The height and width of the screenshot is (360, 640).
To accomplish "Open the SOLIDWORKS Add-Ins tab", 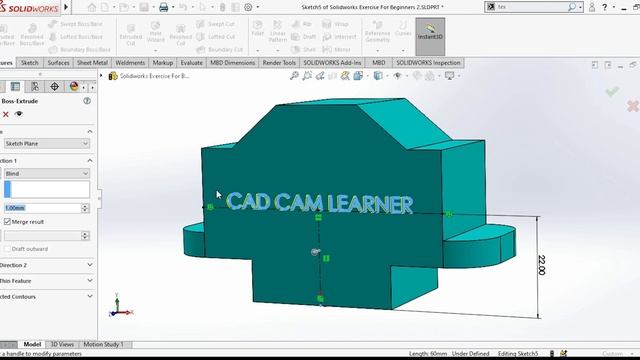I will click(x=332, y=62).
